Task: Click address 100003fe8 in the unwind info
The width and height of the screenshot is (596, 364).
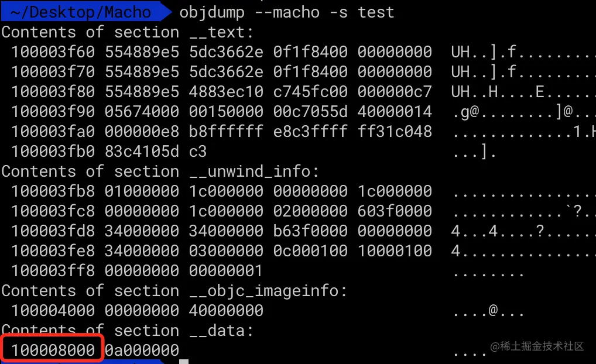Action: coord(53,251)
